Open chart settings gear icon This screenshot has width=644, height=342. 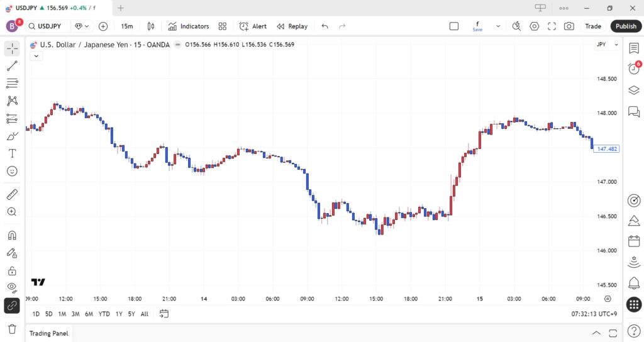tap(535, 26)
